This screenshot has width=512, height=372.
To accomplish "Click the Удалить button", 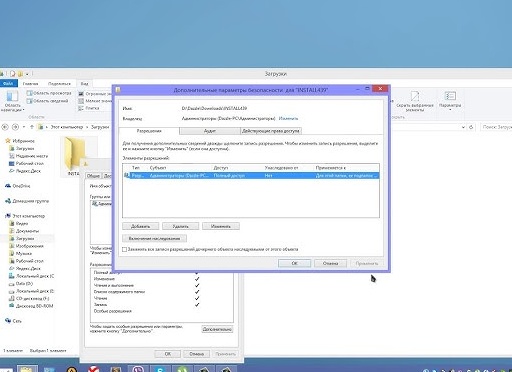I will click(180, 226).
